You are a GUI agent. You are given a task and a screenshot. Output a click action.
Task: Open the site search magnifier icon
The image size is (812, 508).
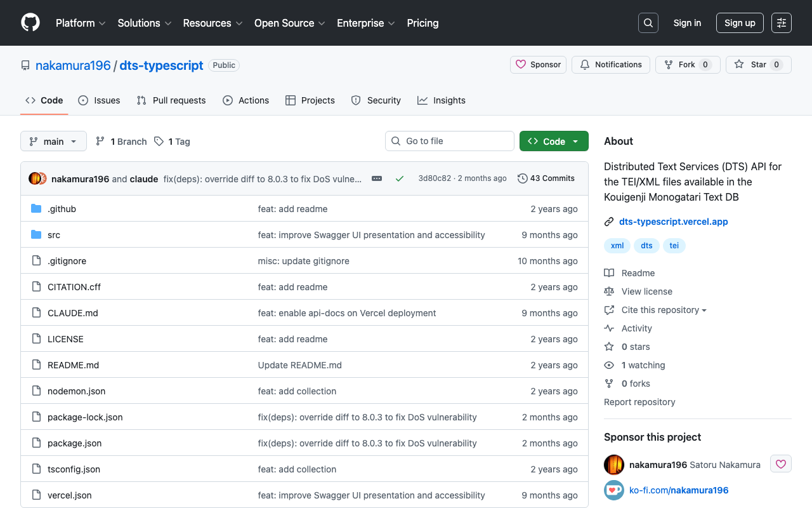(x=648, y=22)
